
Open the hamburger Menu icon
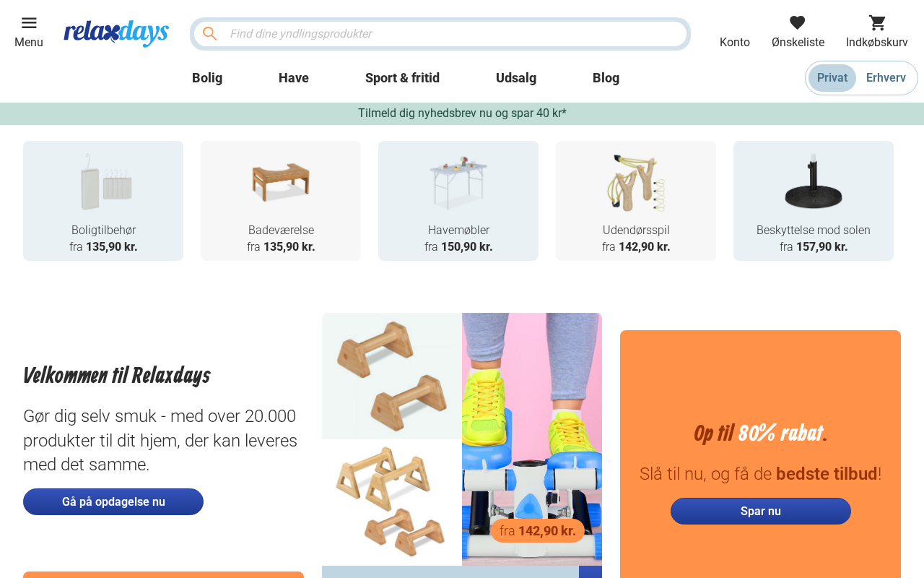(29, 23)
